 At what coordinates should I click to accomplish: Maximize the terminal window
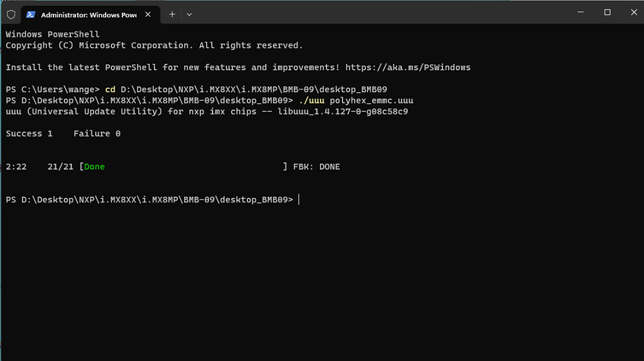pyautogui.click(x=607, y=12)
